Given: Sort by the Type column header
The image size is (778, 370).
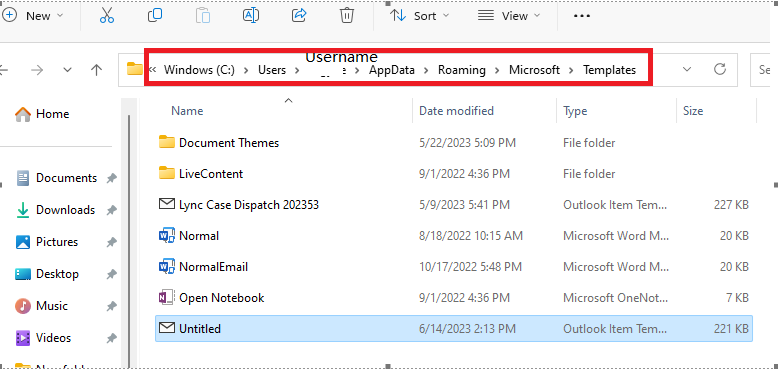Looking at the screenshot, I should (x=575, y=111).
